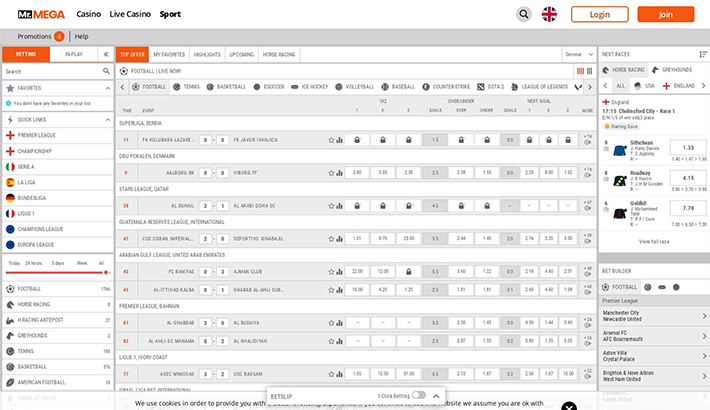This screenshot has width=710, height=410.
Task: Watch Aalborg BK match via eye icon
Action: [587, 176]
